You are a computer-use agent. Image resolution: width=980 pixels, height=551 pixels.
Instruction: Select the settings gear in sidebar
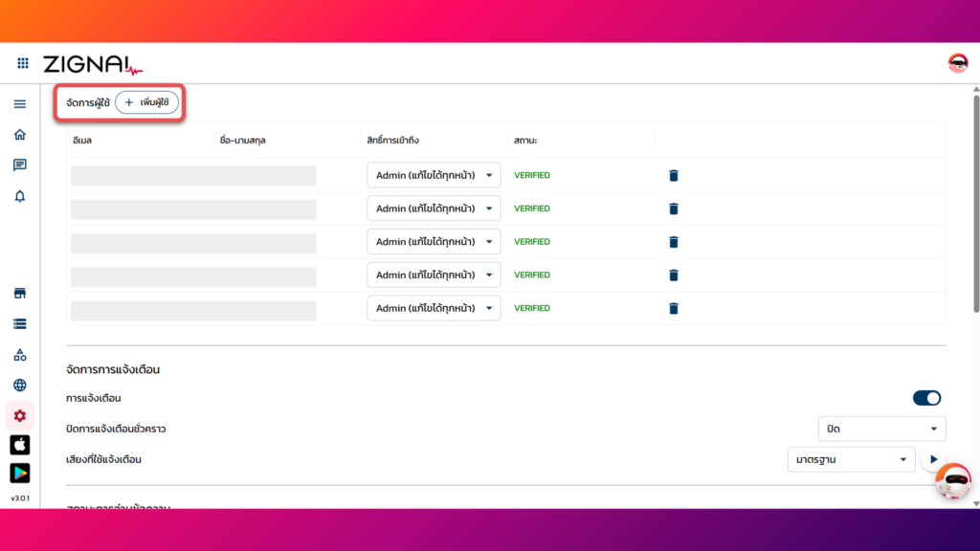coord(19,415)
